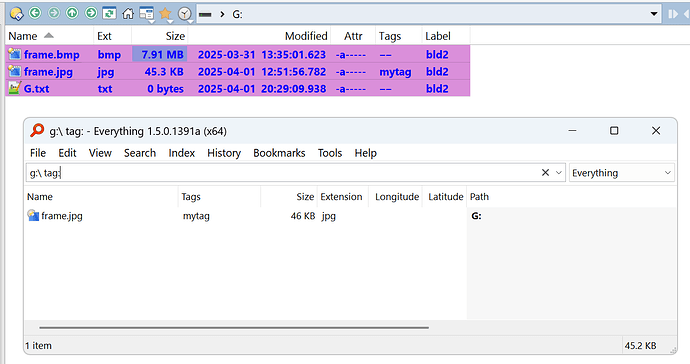Click the Path column header
This screenshot has height=364, width=690.
[571, 197]
